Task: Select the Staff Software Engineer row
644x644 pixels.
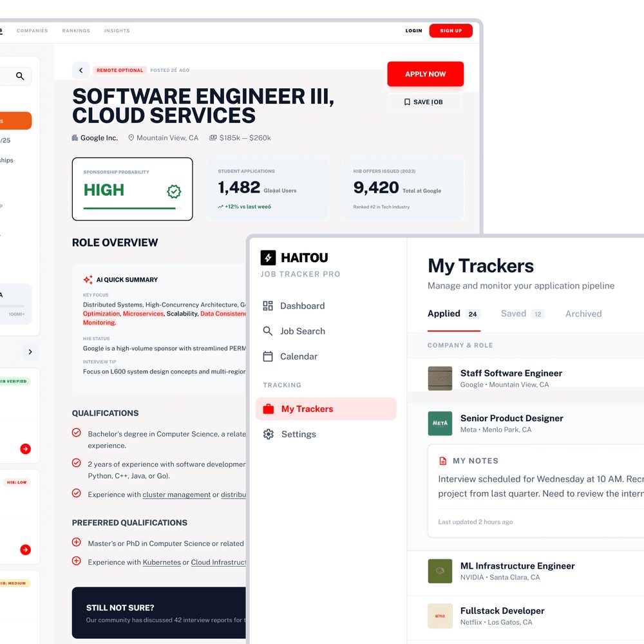Action: [526, 378]
